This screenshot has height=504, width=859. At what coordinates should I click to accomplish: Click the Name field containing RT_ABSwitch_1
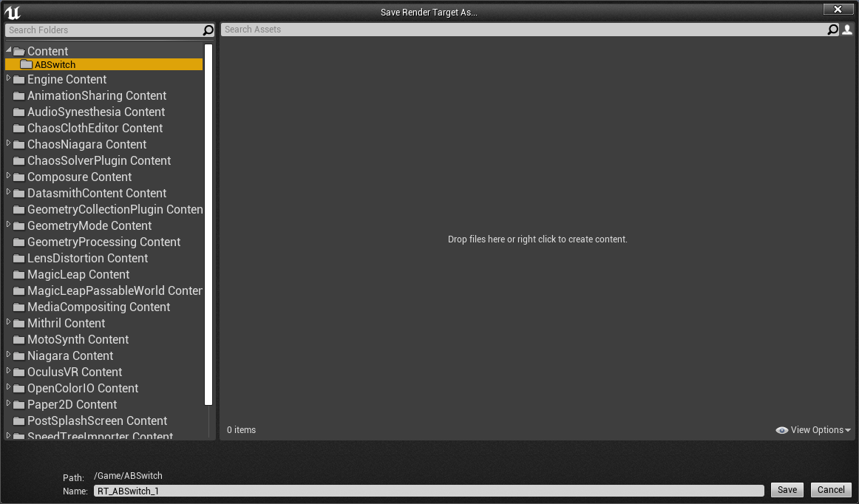click(x=429, y=491)
